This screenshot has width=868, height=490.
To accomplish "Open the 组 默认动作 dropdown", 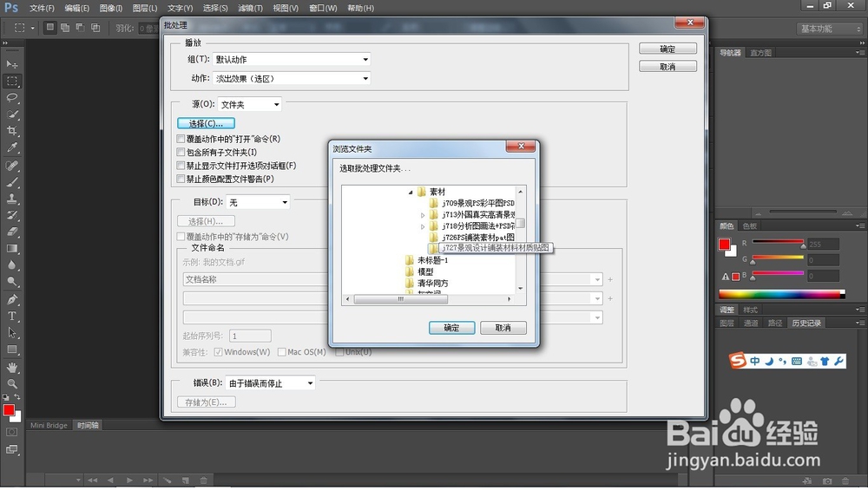I will click(292, 59).
